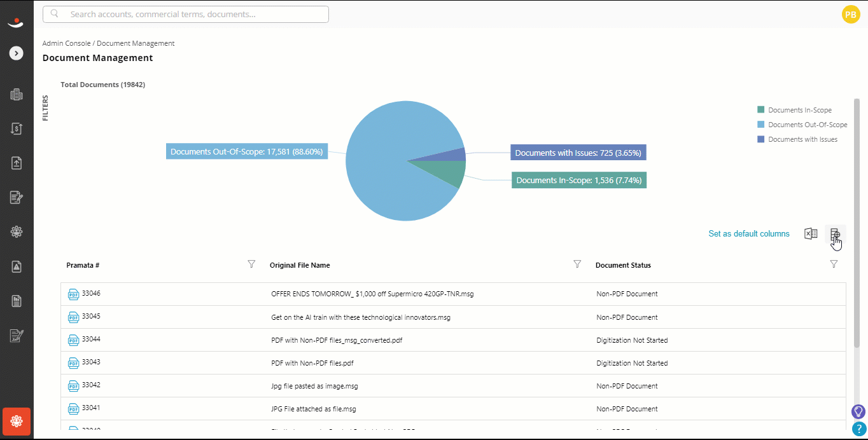Toggle Documents with Issues legend entry
Viewport: 868px width, 440px height.
(797, 139)
